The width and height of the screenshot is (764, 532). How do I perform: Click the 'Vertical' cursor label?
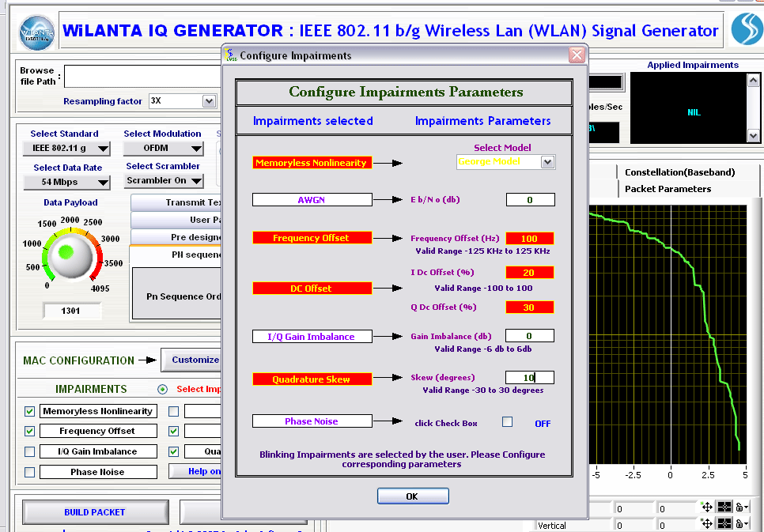551,526
